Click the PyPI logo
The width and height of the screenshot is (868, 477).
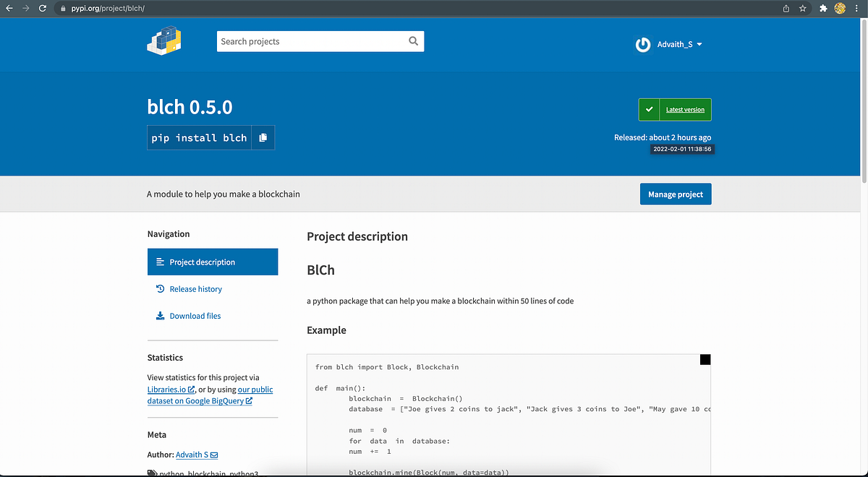(164, 41)
